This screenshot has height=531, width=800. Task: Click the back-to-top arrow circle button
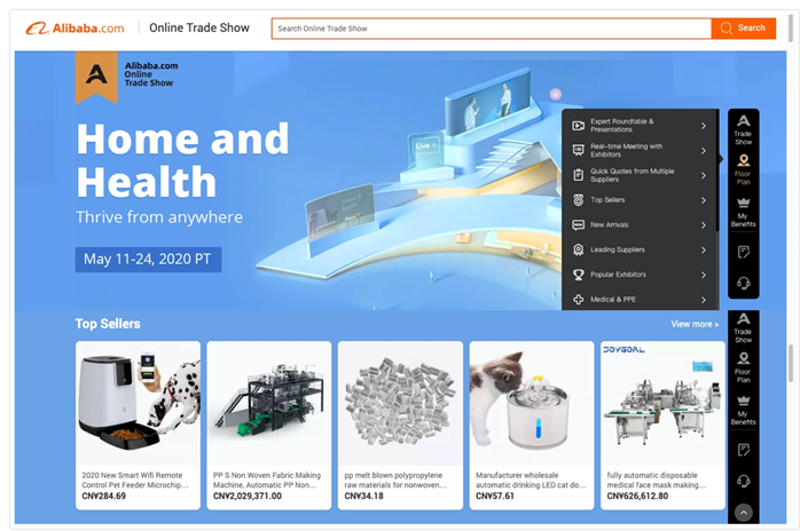[743, 512]
